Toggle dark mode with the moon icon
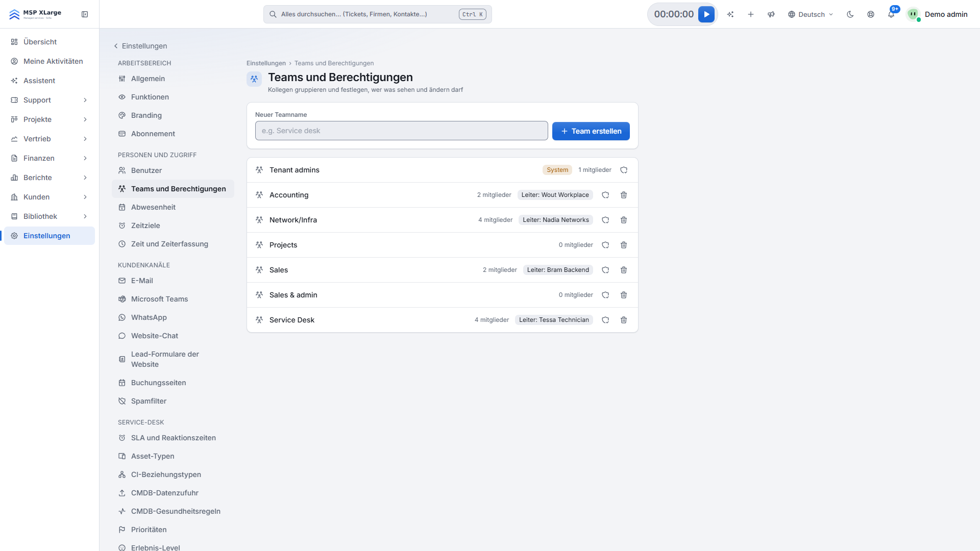 coord(850,14)
